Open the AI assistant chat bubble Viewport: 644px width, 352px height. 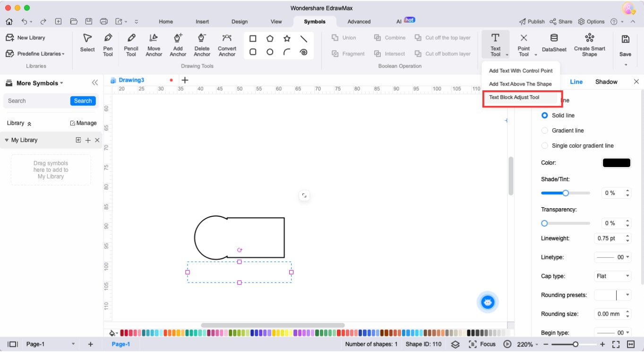(x=488, y=302)
